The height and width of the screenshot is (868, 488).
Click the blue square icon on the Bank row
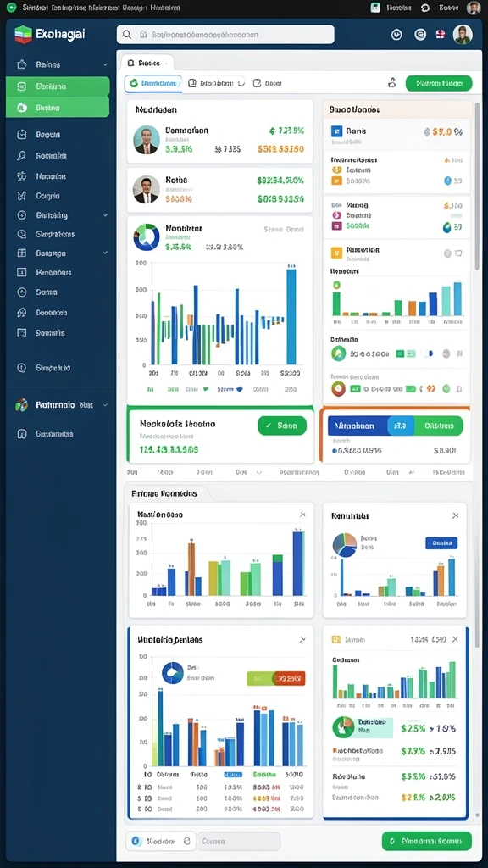point(335,131)
